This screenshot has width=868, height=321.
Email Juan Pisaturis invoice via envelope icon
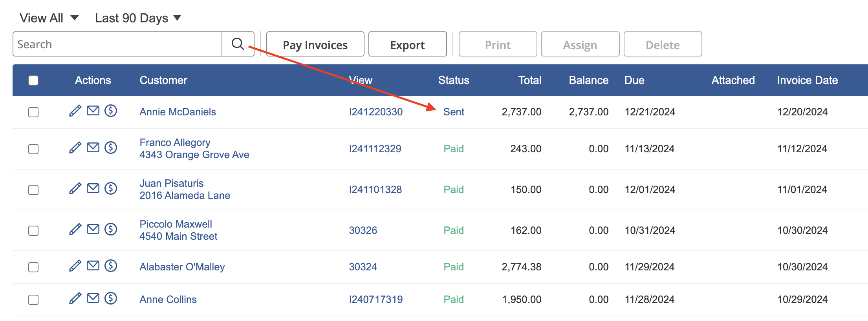pyautogui.click(x=93, y=188)
